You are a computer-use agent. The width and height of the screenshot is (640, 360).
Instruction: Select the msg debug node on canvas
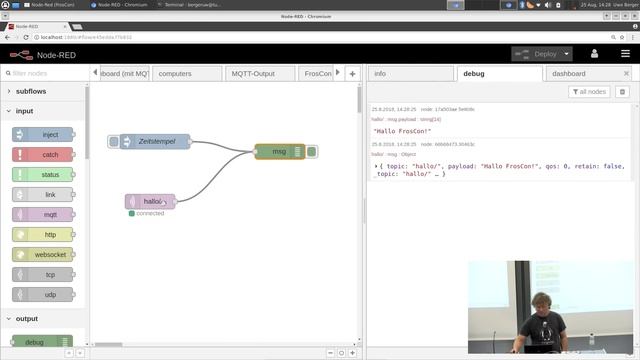pyautogui.click(x=280, y=151)
